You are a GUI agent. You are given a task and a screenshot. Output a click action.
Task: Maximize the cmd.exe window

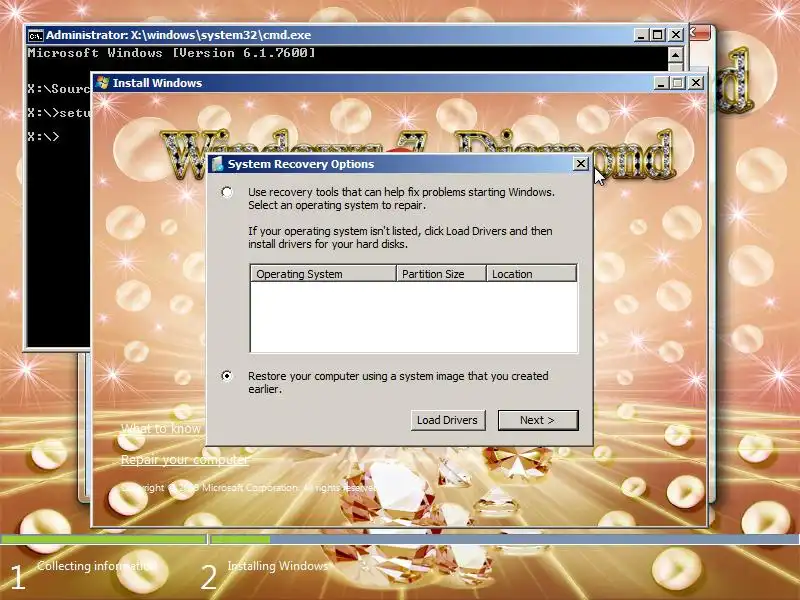coord(658,35)
